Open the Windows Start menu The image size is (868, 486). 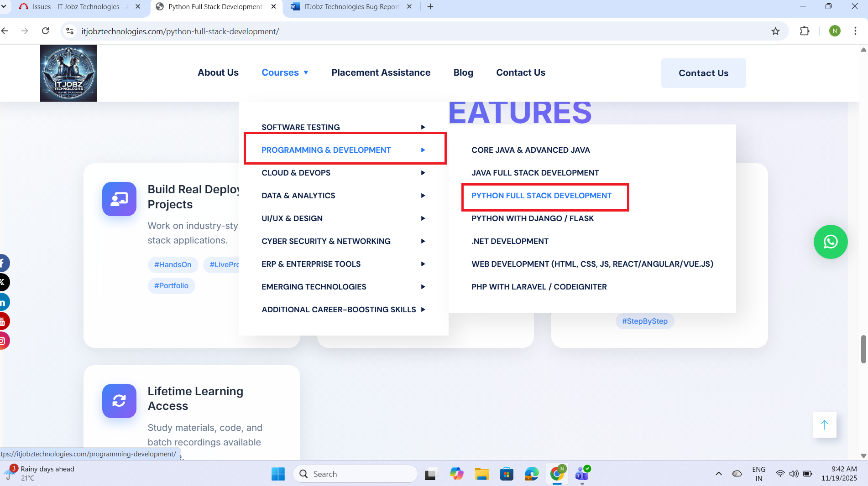pos(278,474)
